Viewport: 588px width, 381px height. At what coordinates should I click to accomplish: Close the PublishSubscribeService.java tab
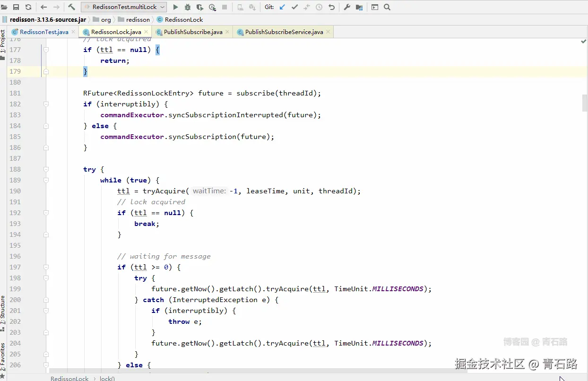tap(328, 32)
